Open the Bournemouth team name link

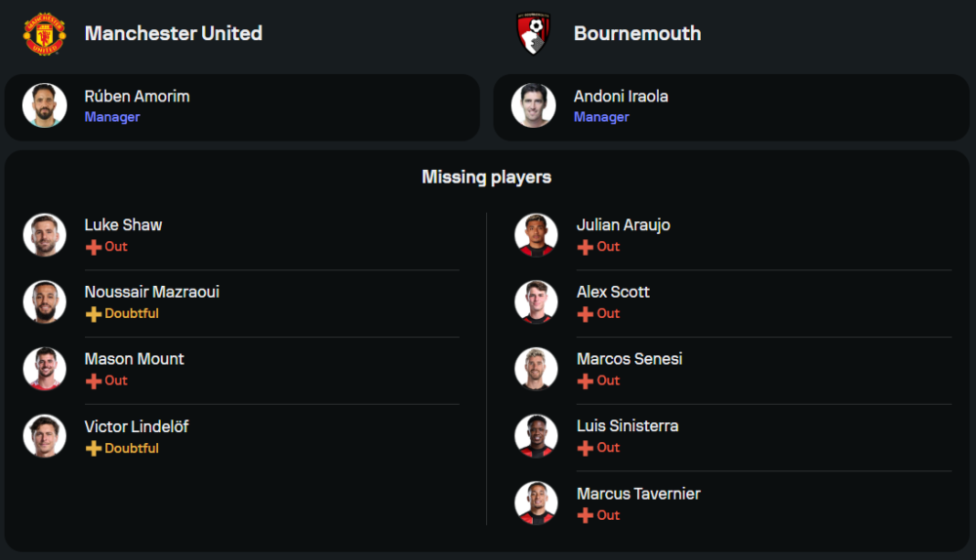coord(637,33)
